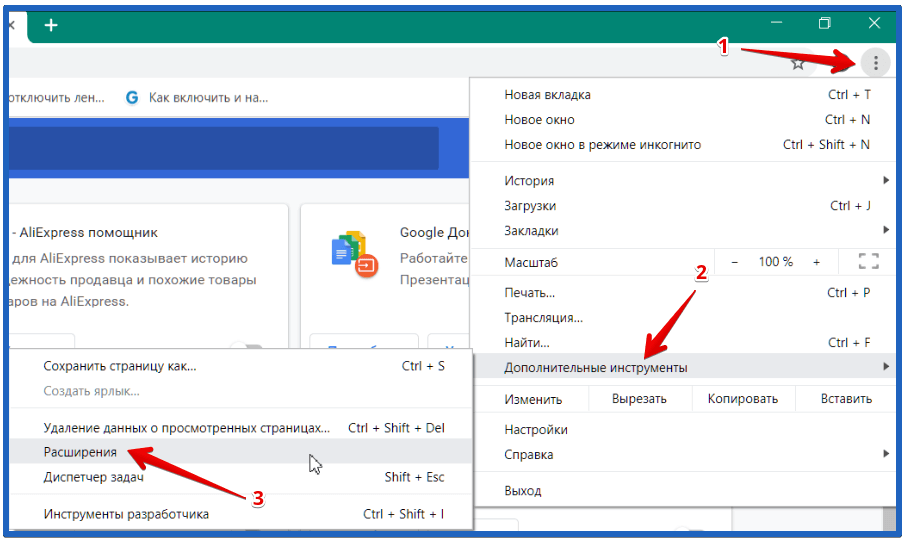907x541 pixels.
Task: Open 'Загрузки' from the menu
Action: pyautogui.click(x=685, y=206)
